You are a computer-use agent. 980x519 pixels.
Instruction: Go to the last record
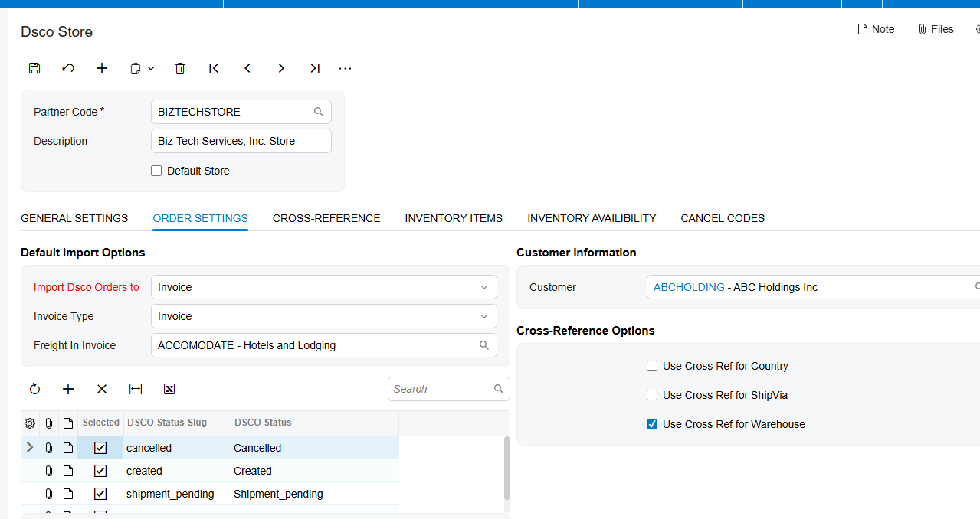coord(315,68)
